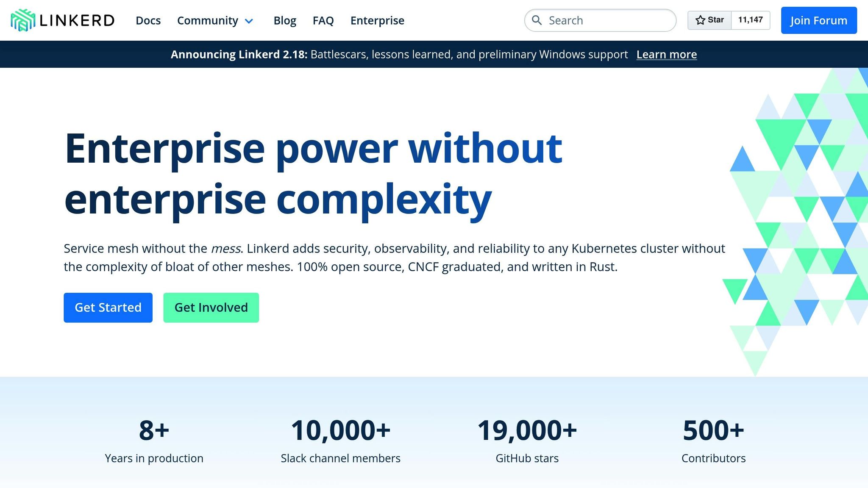Screen dimensions: 868x488
Task: Click the LINKERD wordmark text
Action: (77, 20)
